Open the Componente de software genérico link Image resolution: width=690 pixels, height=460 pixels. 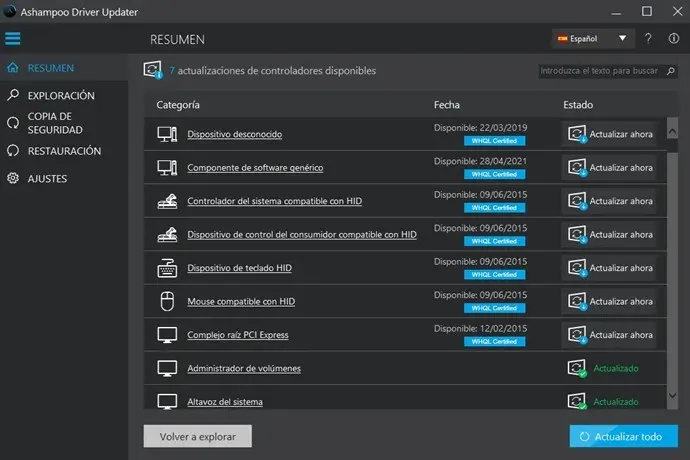click(x=255, y=168)
